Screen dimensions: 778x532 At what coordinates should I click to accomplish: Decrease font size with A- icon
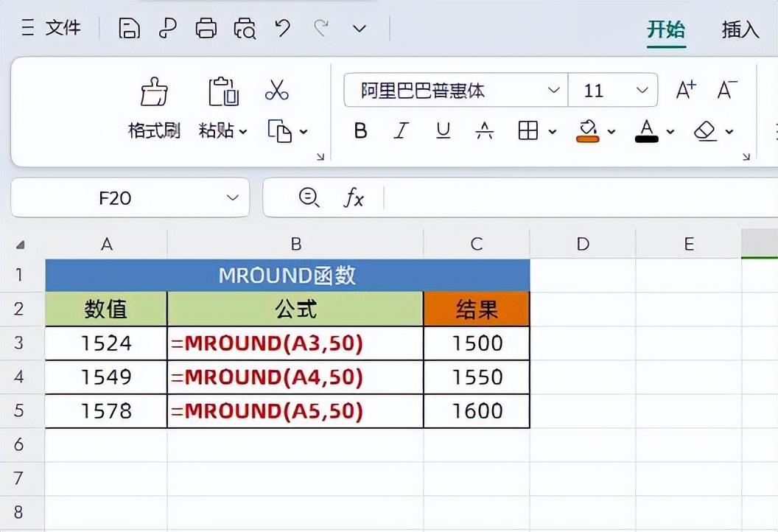tap(727, 91)
